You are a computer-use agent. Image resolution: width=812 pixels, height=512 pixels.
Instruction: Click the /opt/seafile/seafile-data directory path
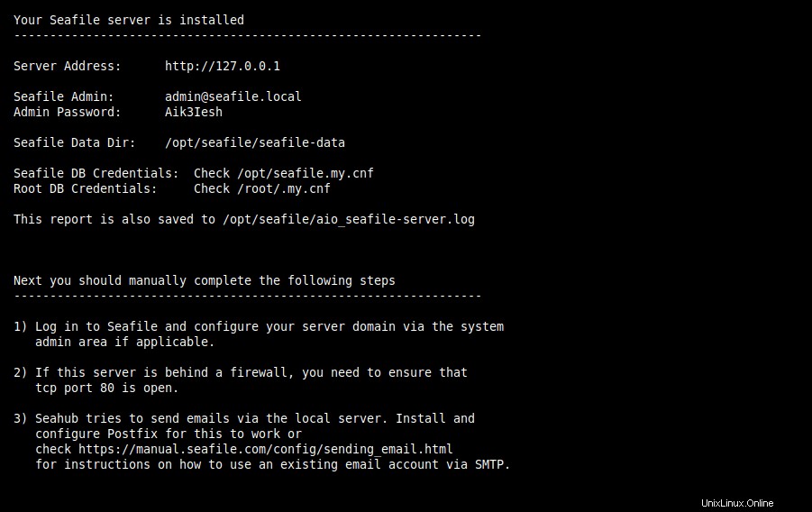(254, 142)
